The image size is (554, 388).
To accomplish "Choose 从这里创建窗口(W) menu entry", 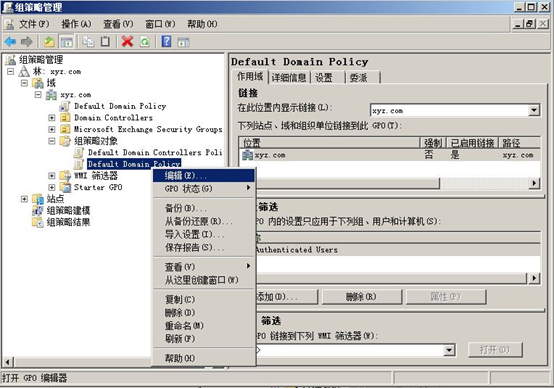I will [204, 280].
